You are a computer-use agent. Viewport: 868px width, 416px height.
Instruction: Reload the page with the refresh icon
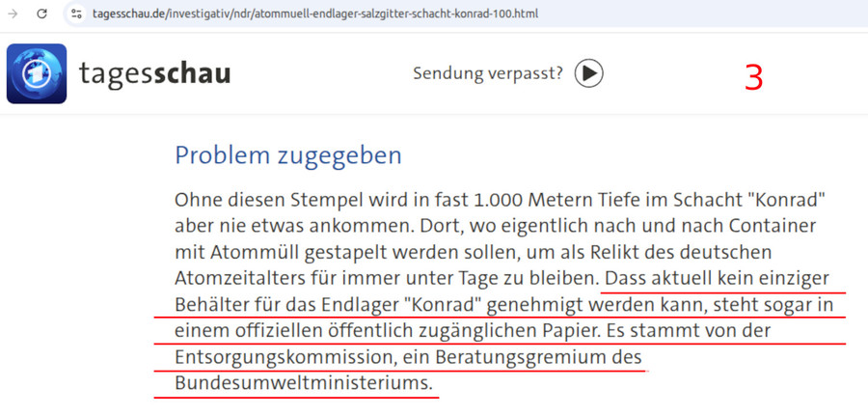point(41,14)
